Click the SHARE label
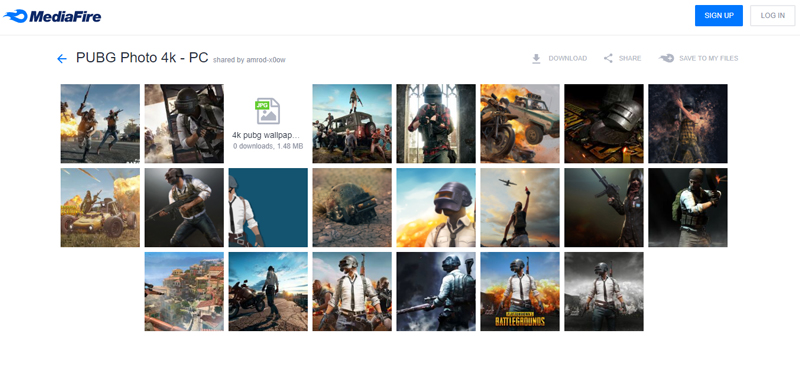The width and height of the screenshot is (800, 371). (x=630, y=59)
